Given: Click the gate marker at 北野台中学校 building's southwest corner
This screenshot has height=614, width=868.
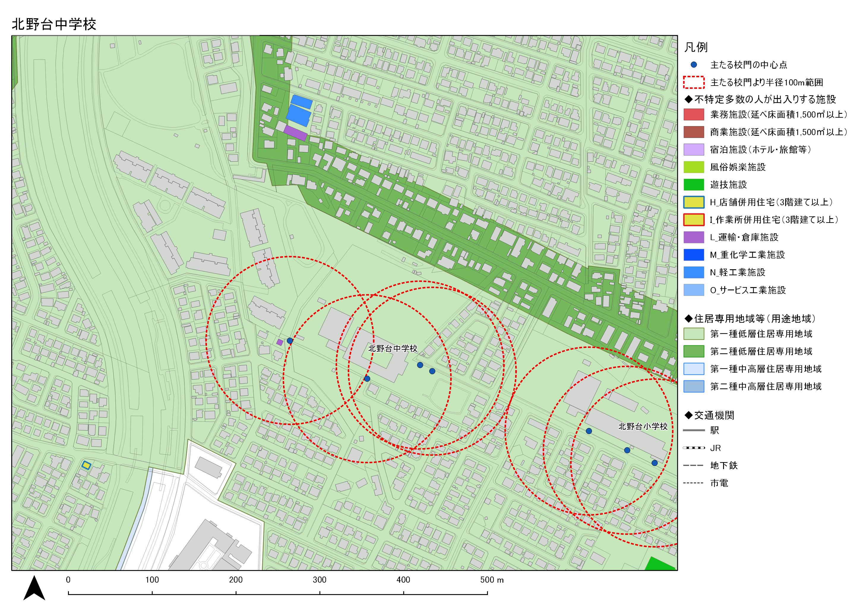Looking at the screenshot, I should click(x=367, y=379).
